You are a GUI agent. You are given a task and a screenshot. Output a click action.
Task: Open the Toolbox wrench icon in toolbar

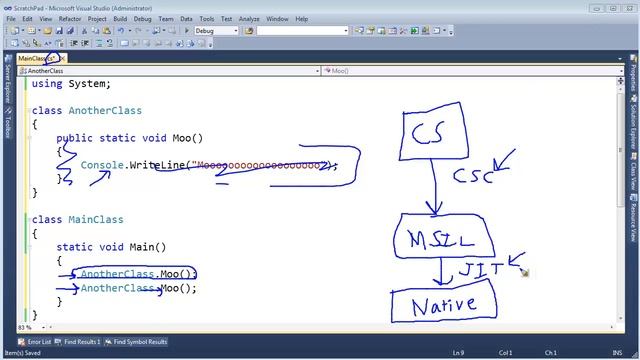[403, 31]
